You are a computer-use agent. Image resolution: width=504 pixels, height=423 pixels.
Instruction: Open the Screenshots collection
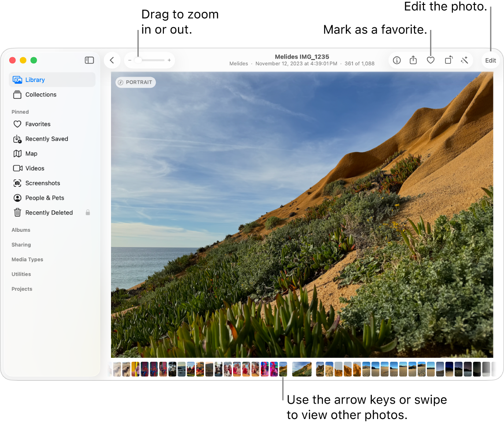pos(43,183)
